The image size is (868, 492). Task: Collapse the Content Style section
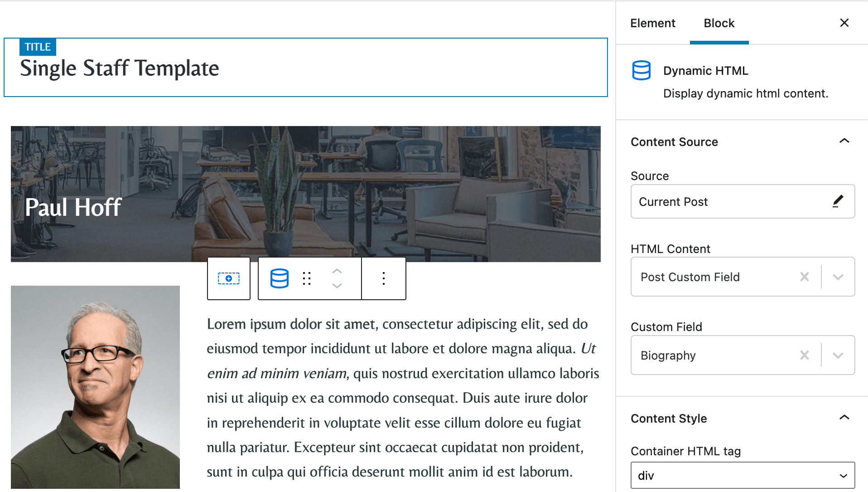(844, 417)
